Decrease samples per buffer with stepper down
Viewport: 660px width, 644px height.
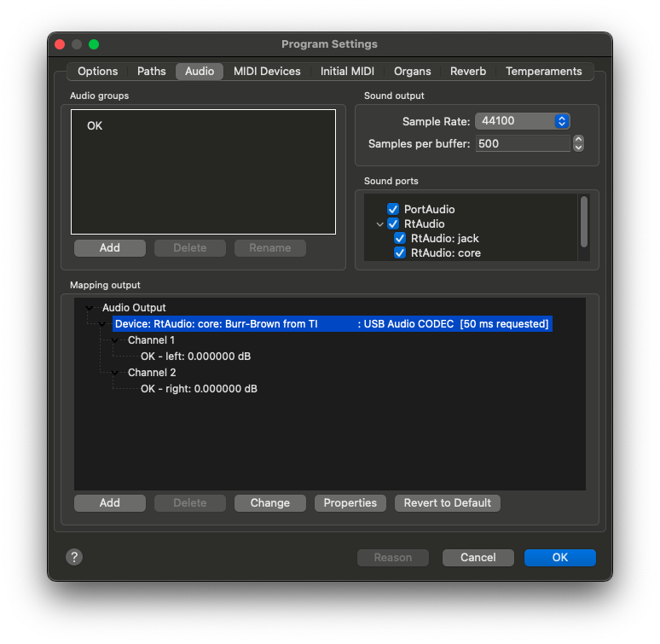coord(578,148)
